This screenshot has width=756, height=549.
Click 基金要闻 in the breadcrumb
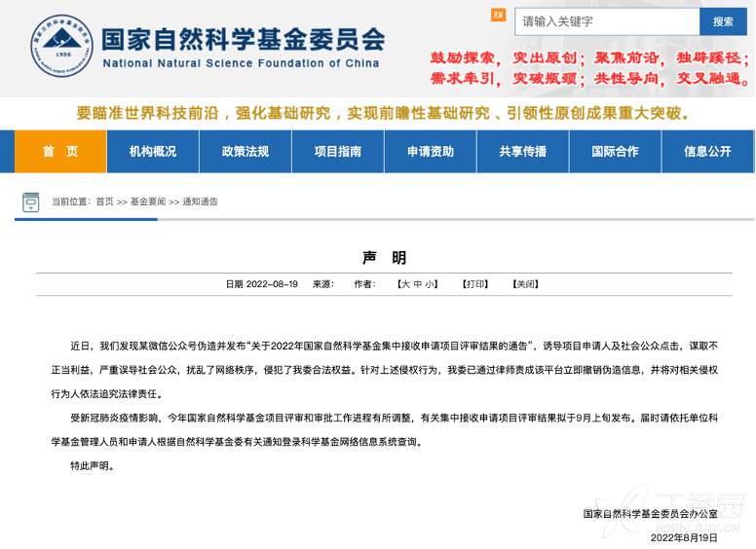coord(148,201)
